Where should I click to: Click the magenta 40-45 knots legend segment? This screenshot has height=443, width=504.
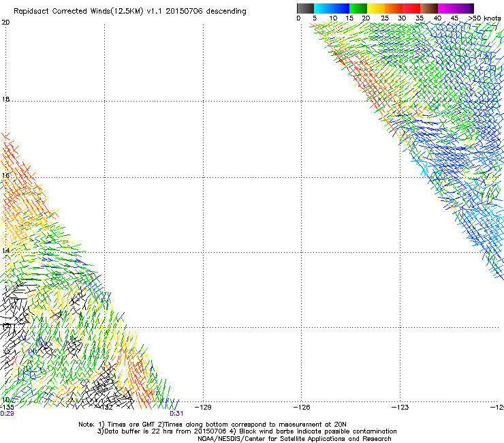point(447,8)
